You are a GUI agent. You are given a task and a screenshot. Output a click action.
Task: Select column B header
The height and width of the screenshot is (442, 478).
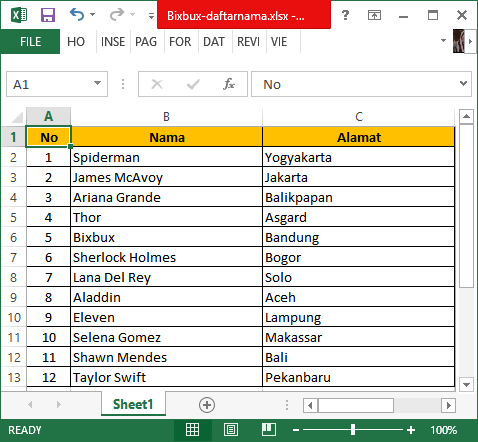166,117
